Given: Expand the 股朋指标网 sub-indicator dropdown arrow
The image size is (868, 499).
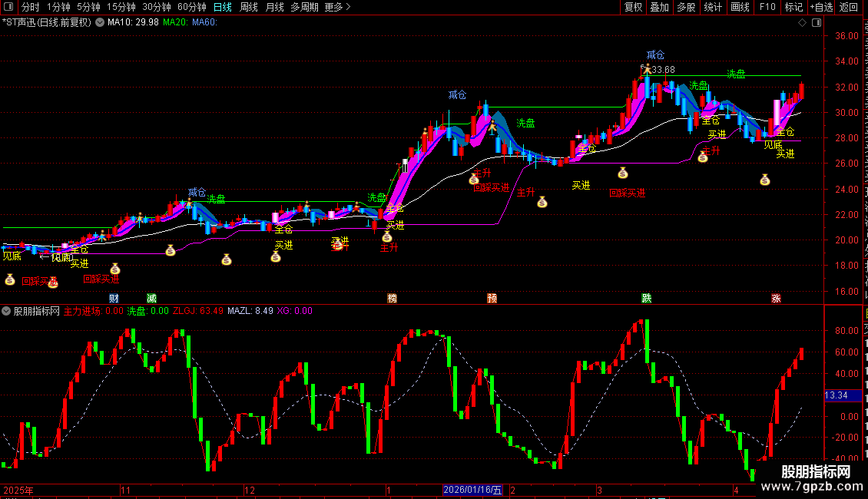Looking at the screenshot, I should click(6, 311).
